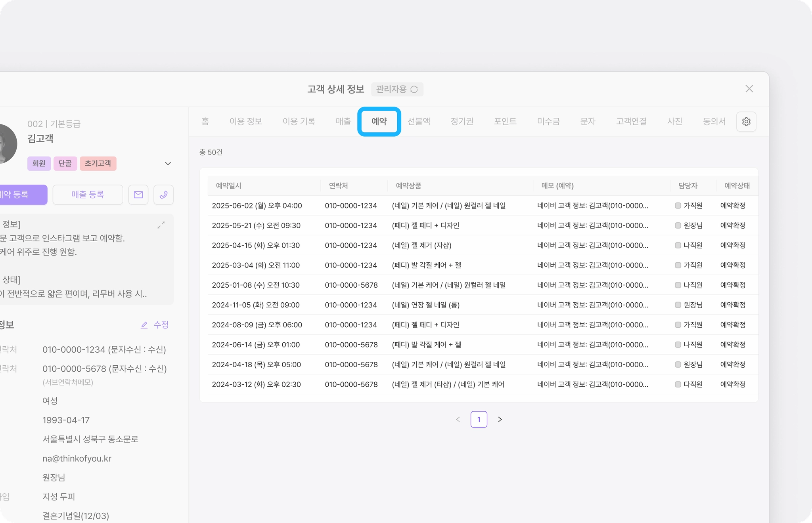The image size is (812, 523).
Task: Open the 고객연결 tab
Action: click(x=631, y=121)
